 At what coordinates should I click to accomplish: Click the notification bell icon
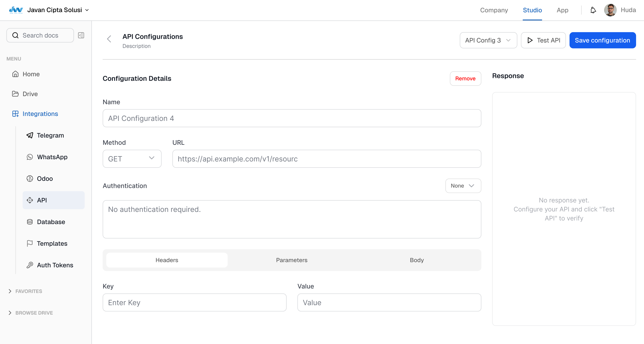click(593, 10)
